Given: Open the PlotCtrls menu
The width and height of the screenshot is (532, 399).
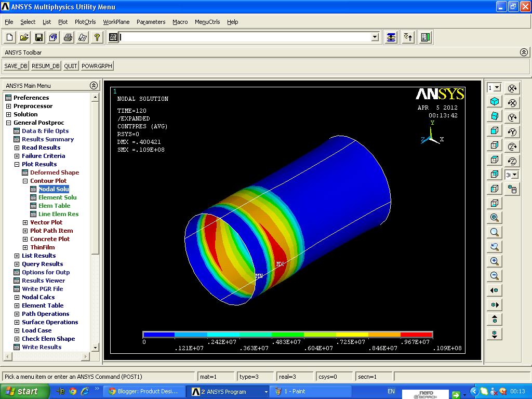Looking at the screenshot, I should [85, 22].
